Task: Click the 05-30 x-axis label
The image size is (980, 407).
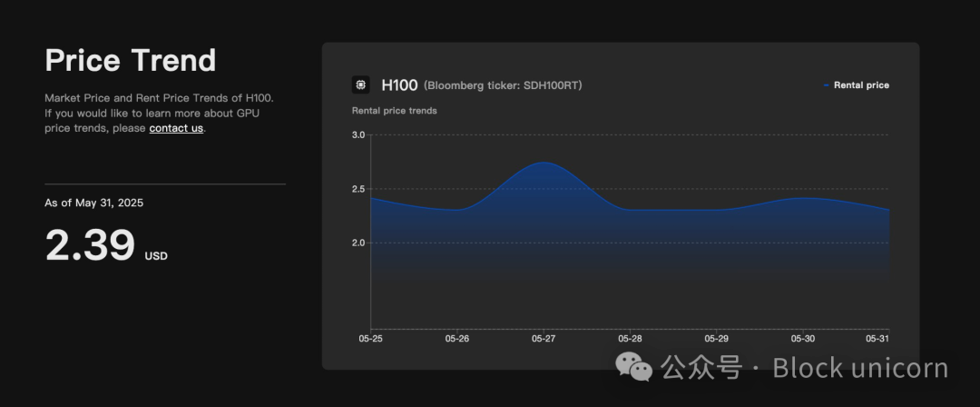Action: click(802, 339)
